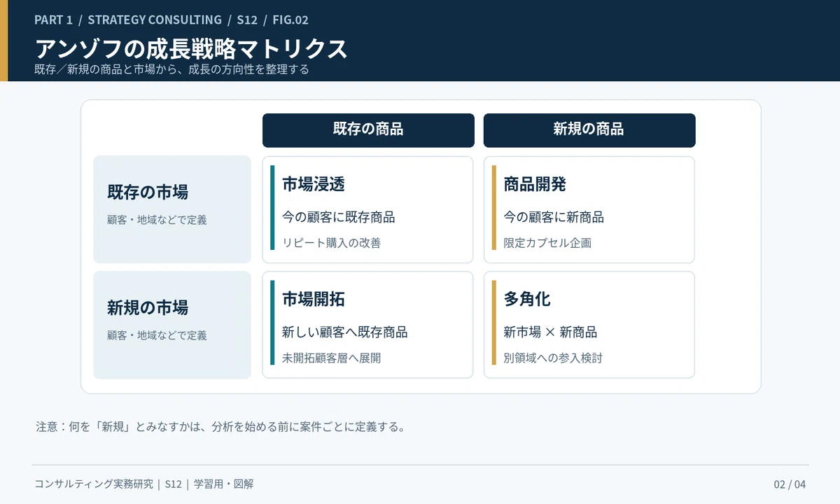Select the "新規の商品" column header

(x=589, y=130)
